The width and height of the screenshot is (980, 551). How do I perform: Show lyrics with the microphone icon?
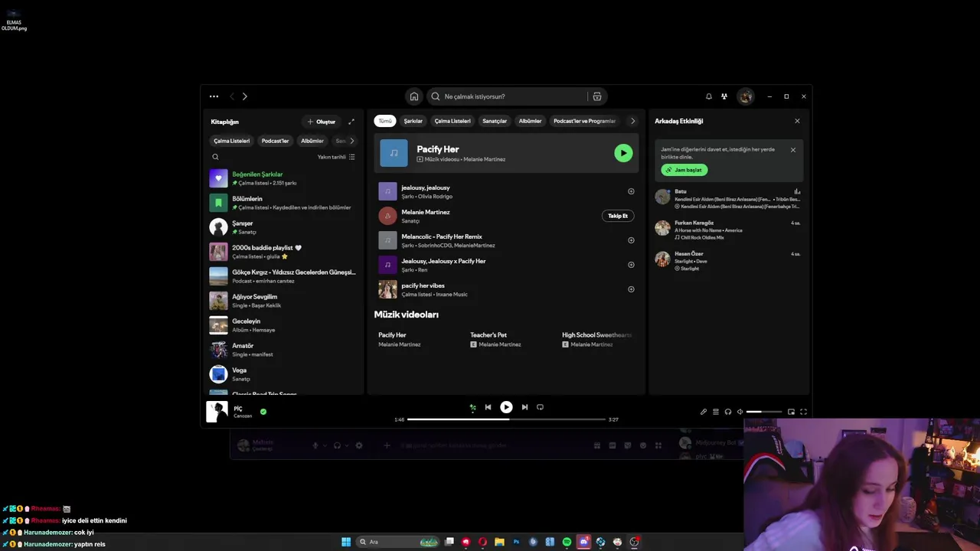[704, 412]
